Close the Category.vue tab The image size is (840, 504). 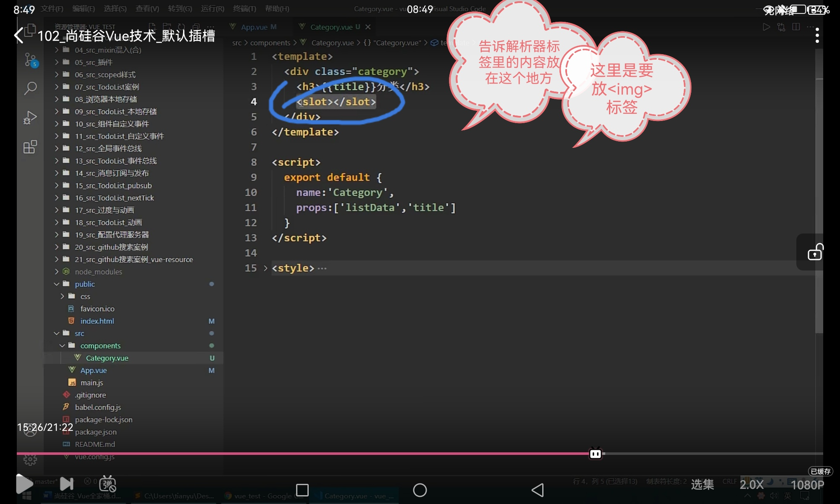[368, 27]
